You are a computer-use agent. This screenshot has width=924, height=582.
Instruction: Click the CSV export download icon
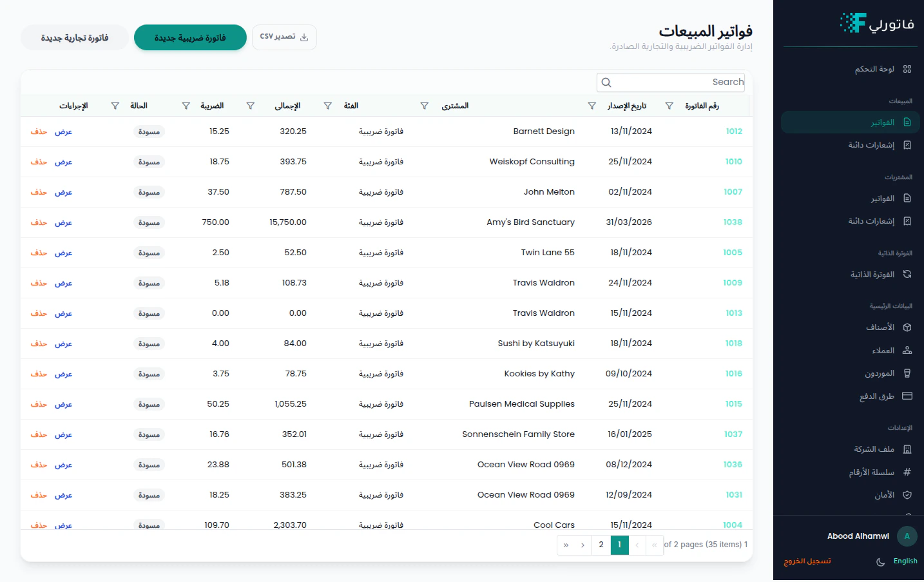(x=304, y=37)
